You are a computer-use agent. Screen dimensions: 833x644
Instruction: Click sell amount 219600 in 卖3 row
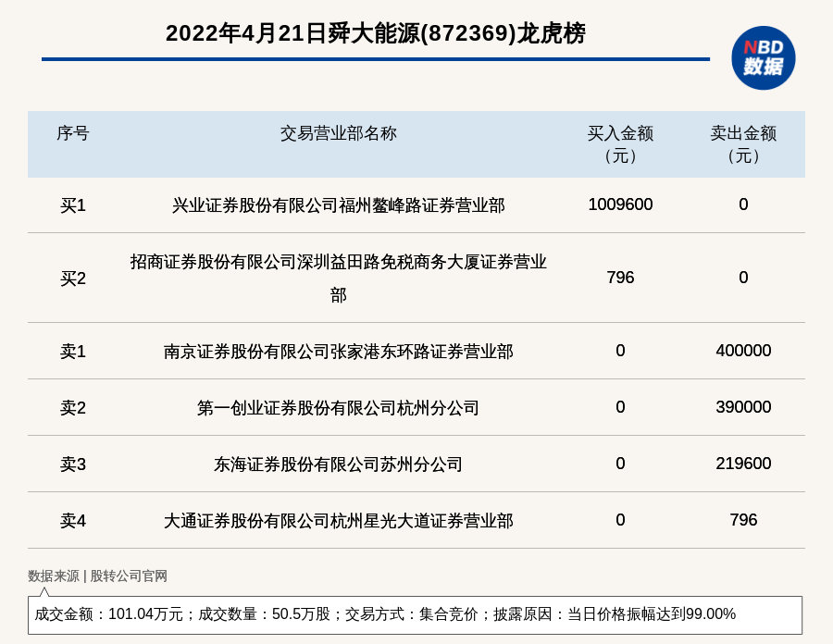click(743, 464)
